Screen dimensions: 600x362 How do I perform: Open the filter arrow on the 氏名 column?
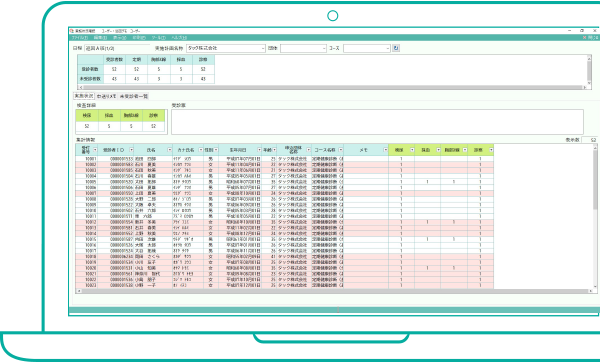tap(170, 150)
